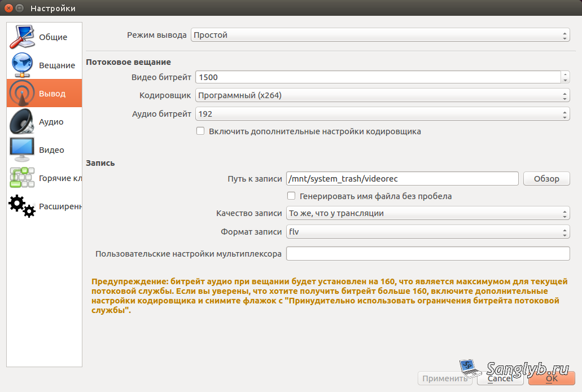Open the Аудио speaker icon
Screen dimensions: 582x392
[x=22, y=121]
